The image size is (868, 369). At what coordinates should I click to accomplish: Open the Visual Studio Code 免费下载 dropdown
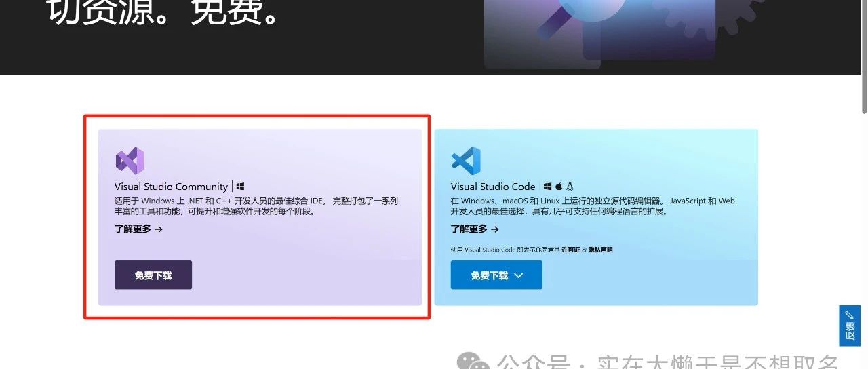(496, 275)
